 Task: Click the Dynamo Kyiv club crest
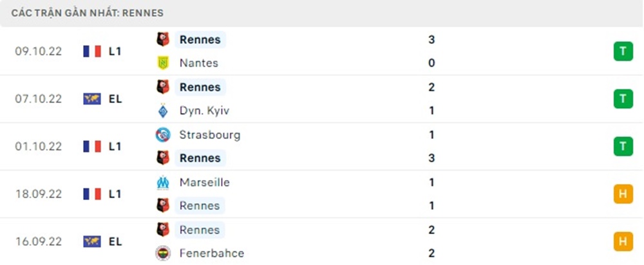163,111
